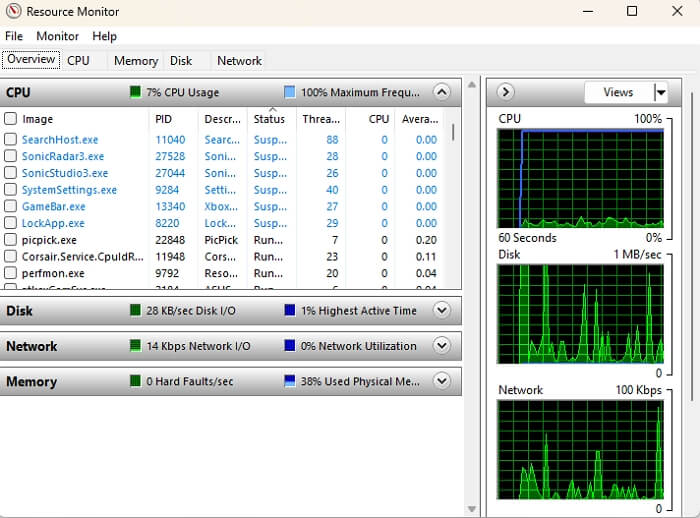Image resolution: width=700 pixels, height=518 pixels.
Task: Sort by Status column header
Action: click(269, 119)
